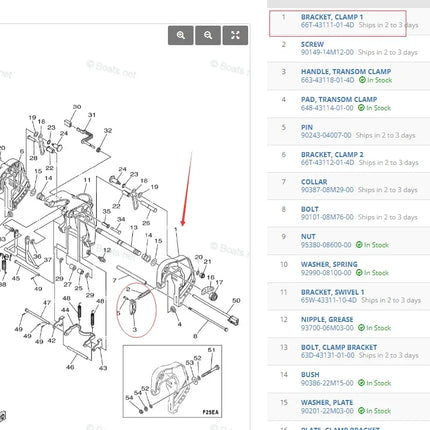
Task: Select part number 92990-08100-00
Action: tap(326, 273)
